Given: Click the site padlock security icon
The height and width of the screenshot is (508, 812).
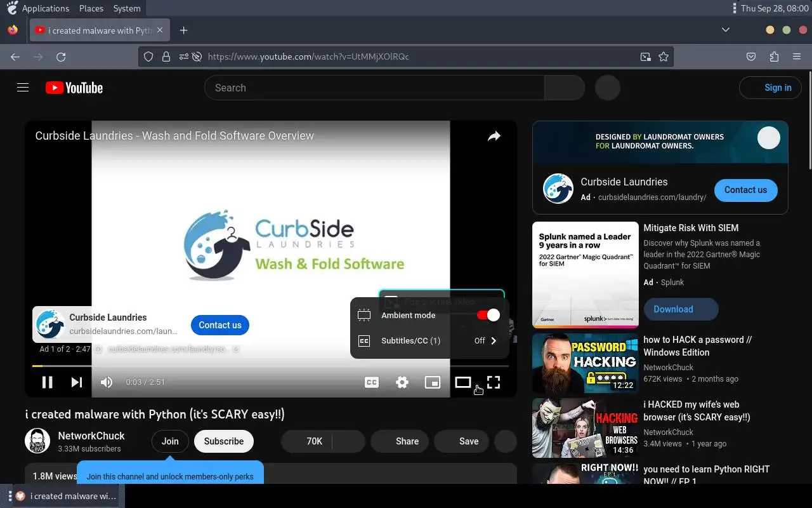Looking at the screenshot, I should [x=166, y=57].
